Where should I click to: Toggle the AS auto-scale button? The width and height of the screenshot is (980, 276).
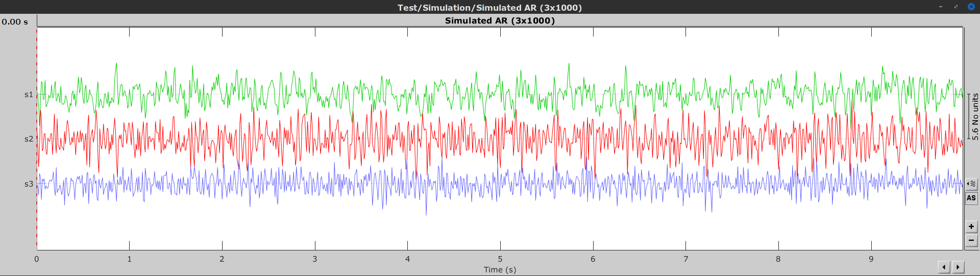pos(971,198)
